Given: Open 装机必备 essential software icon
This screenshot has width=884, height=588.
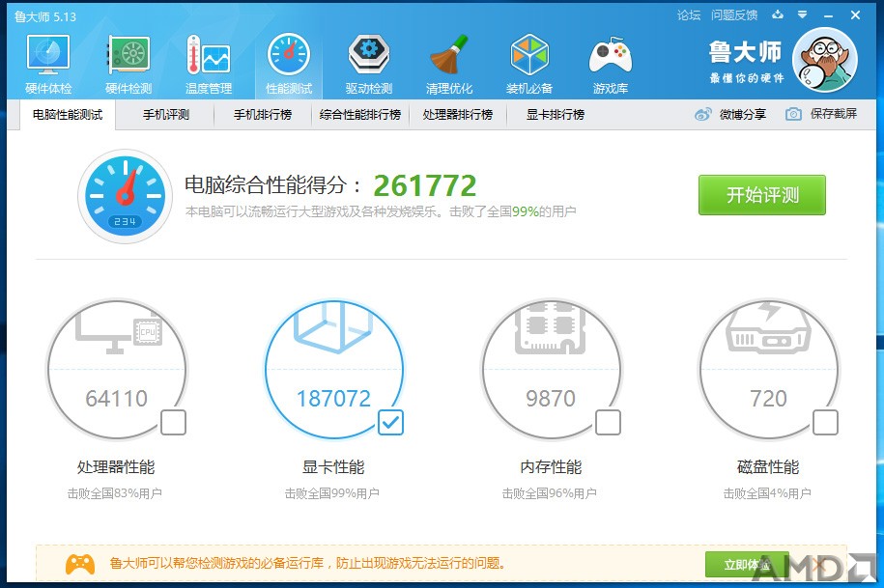Looking at the screenshot, I should coord(529,55).
